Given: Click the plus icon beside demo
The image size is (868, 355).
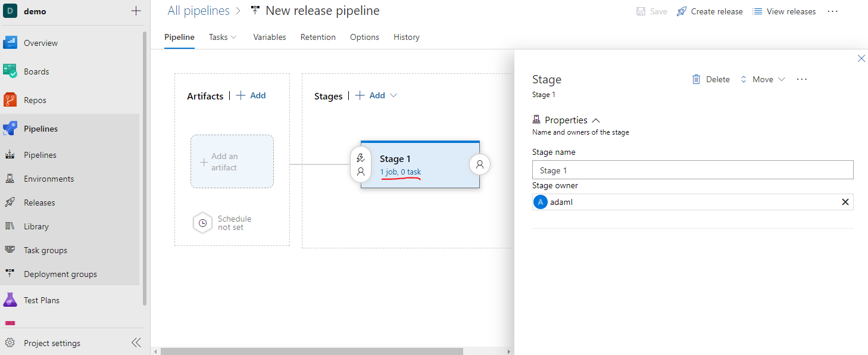Looking at the screenshot, I should pos(136,11).
